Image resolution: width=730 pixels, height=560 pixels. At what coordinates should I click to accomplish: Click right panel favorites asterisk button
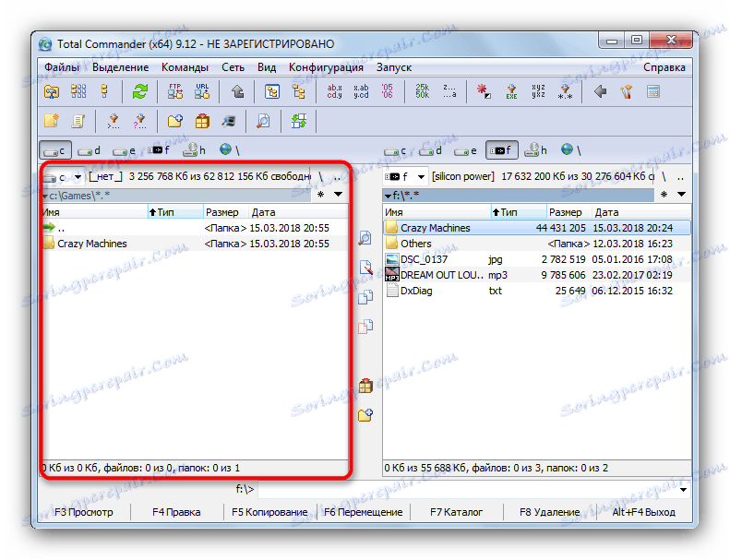[664, 194]
